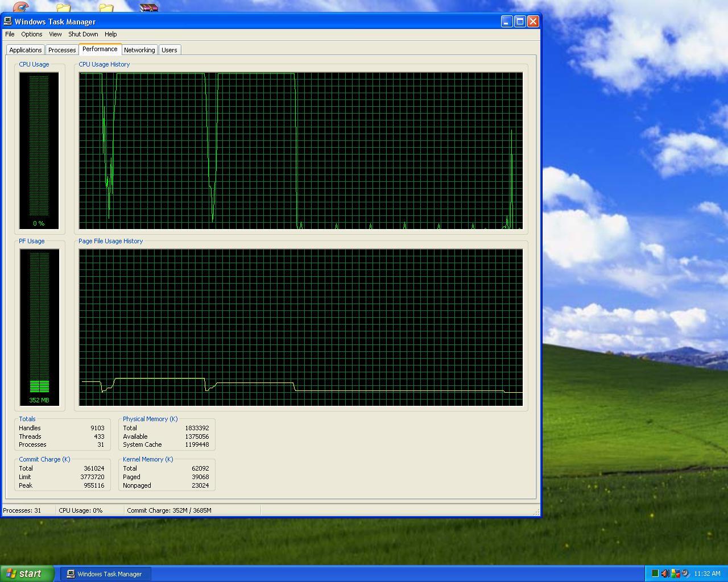Viewport: 728px width, 582px height.
Task: Open Windows Security Center tray shield icon
Action: [x=676, y=573]
